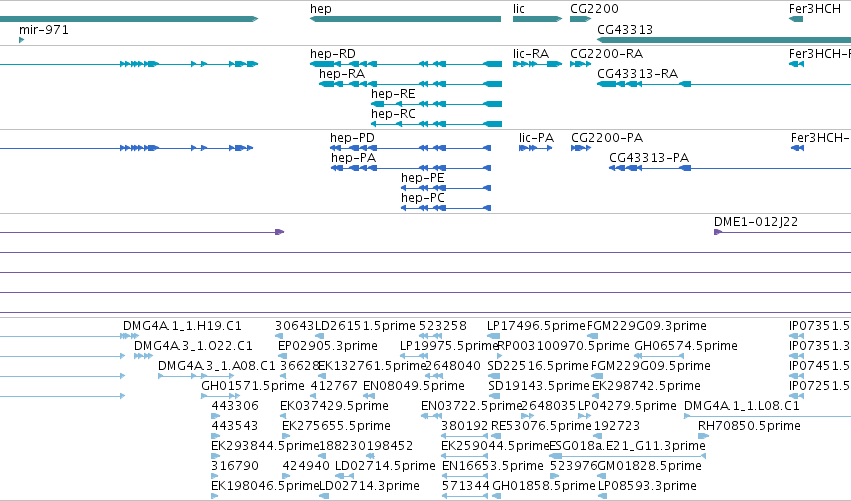This screenshot has width=851, height=501.
Task: Click the 192723 feature label
Action: pos(617,427)
